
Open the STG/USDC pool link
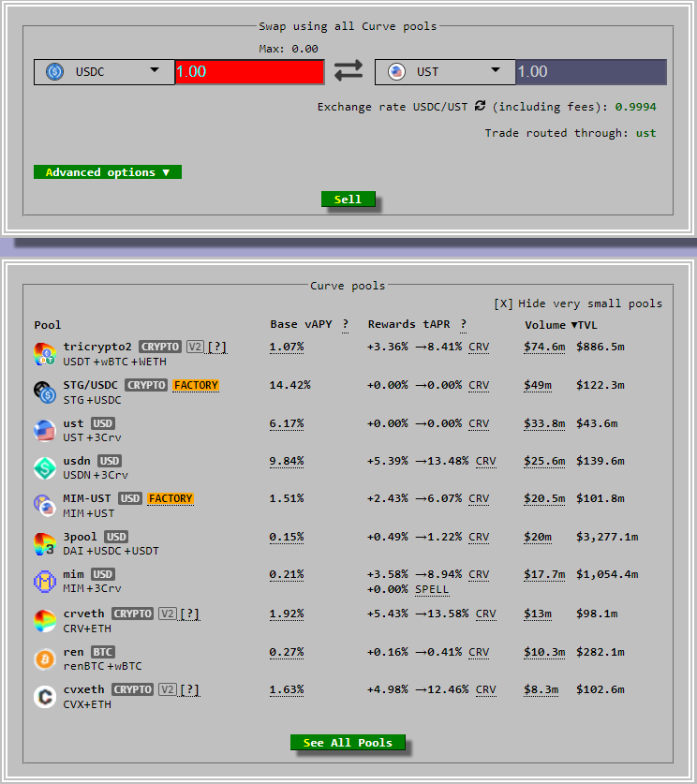(x=91, y=386)
